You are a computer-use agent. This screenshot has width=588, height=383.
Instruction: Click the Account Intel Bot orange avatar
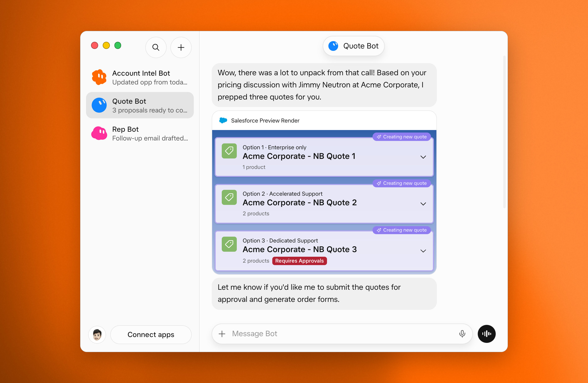[99, 77]
